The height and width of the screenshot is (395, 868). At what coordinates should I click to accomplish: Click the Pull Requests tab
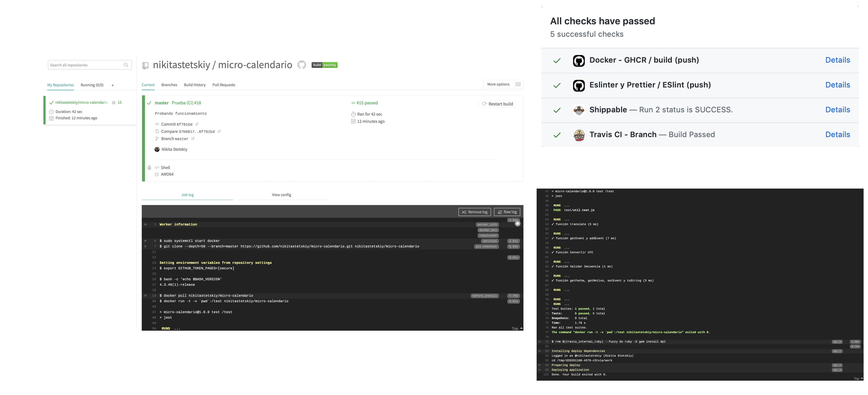(224, 85)
